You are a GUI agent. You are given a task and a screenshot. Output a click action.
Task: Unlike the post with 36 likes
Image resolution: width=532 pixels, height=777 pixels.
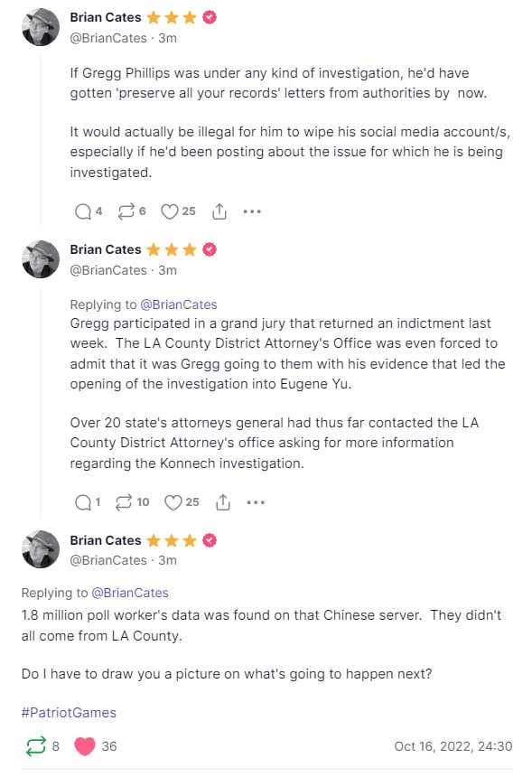pyautogui.click(x=85, y=746)
